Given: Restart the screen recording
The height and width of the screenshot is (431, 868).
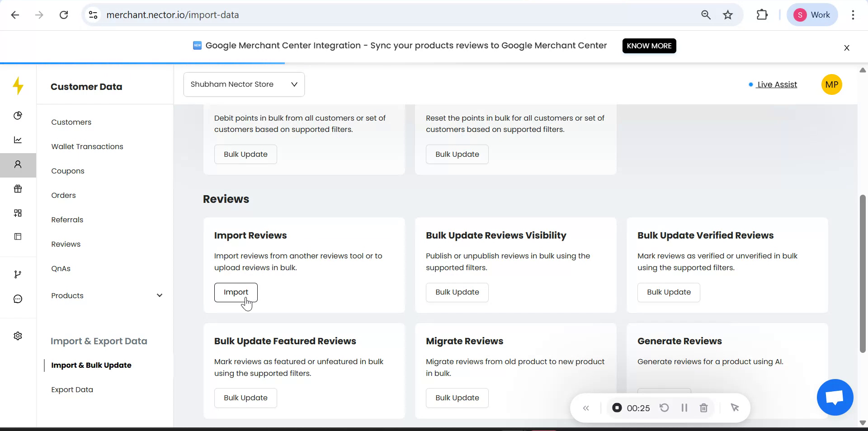Looking at the screenshot, I should coord(664,408).
